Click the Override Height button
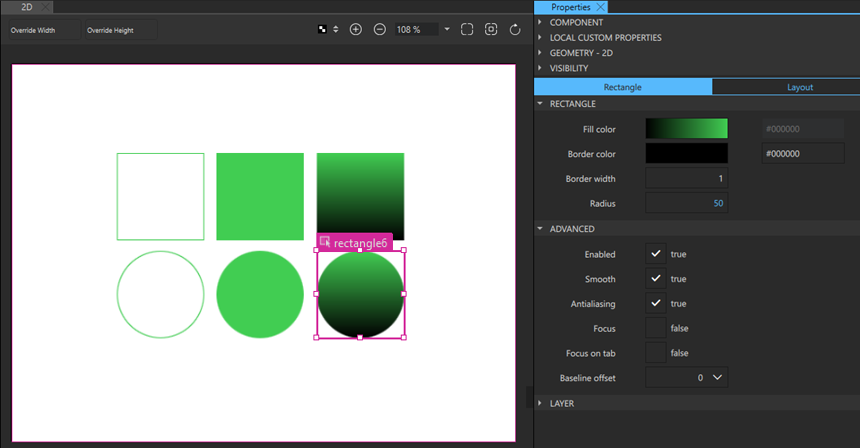The height and width of the screenshot is (448, 860). [x=110, y=30]
